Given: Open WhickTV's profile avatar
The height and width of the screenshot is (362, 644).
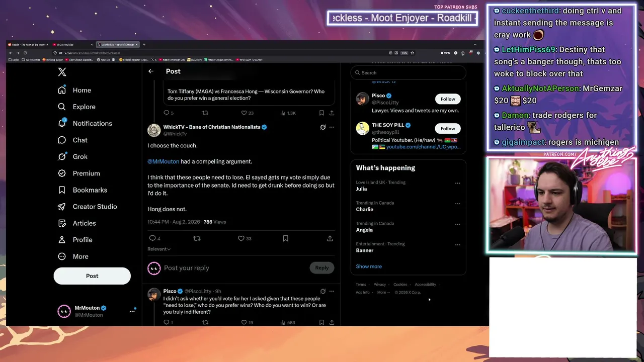Looking at the screenshot, I should click(154, 130).
